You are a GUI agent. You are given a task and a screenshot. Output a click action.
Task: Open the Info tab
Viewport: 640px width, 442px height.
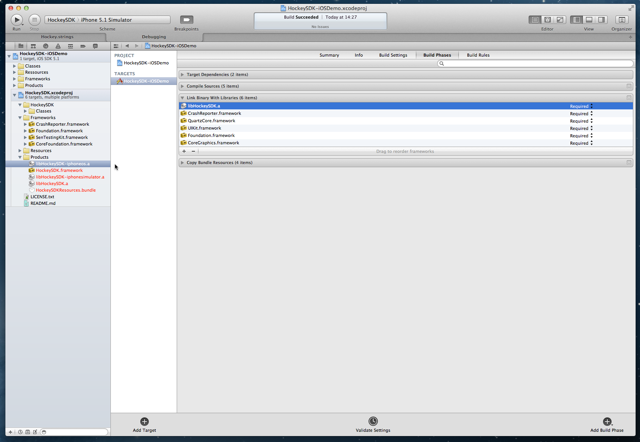358,55
